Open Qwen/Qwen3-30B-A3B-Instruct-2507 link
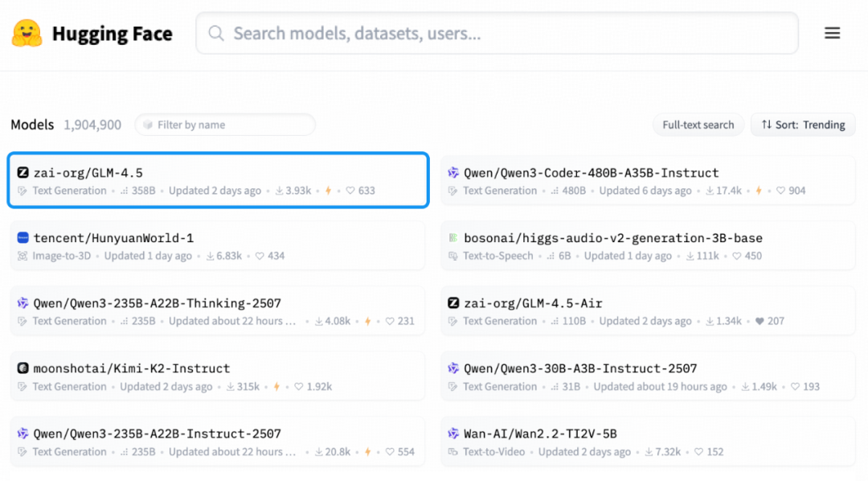868x481 pixels. (580, 368)
